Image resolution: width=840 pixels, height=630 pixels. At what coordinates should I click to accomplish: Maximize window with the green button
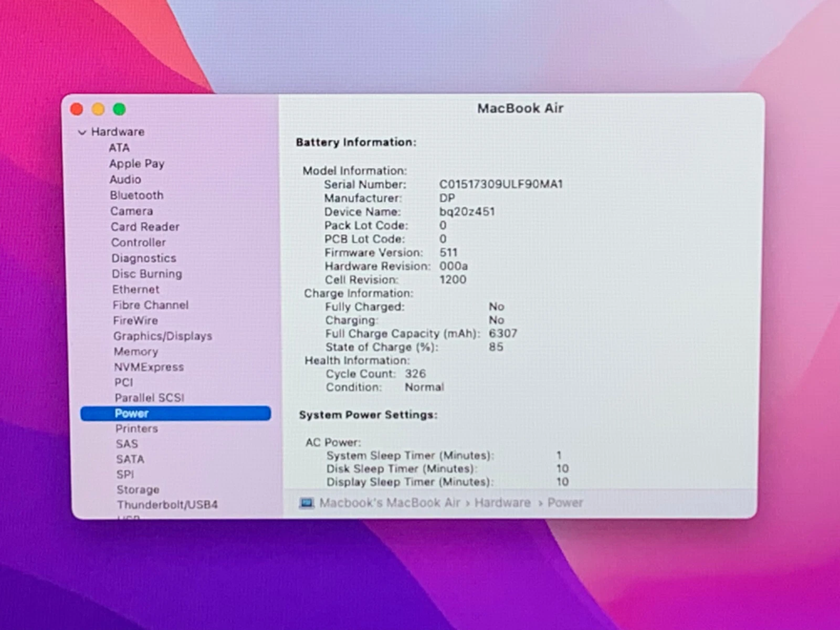tap(120, 109)
